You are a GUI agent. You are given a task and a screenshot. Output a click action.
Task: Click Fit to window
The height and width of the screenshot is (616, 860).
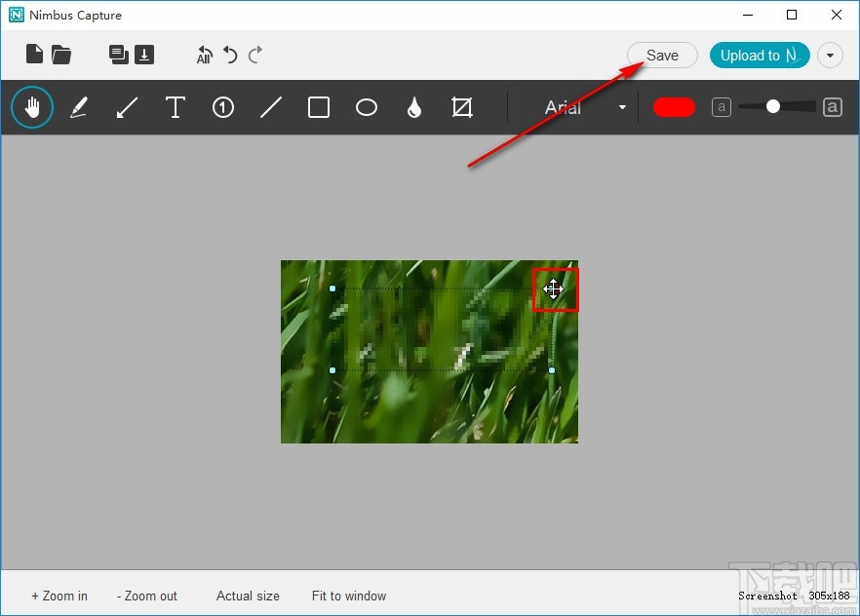(349, 596)
